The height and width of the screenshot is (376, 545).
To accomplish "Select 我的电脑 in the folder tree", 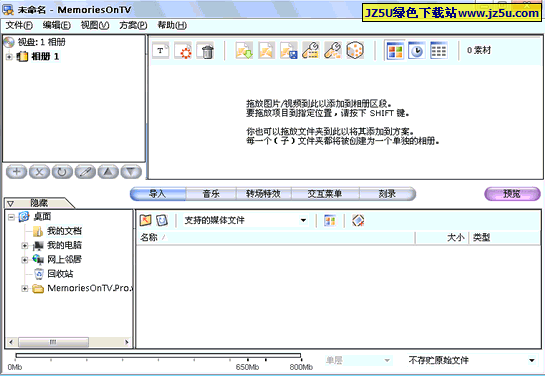I will coord(64,245).
